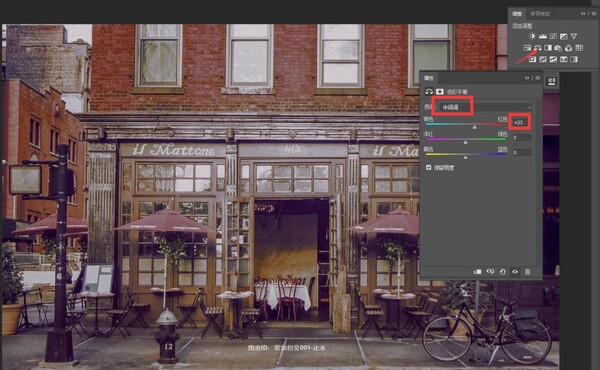Image resolution: width=600 pixels, height=370 pixels.
Task: Add an Invert adjustment layer
Action: pyautogui.click(x=532, y=59)
